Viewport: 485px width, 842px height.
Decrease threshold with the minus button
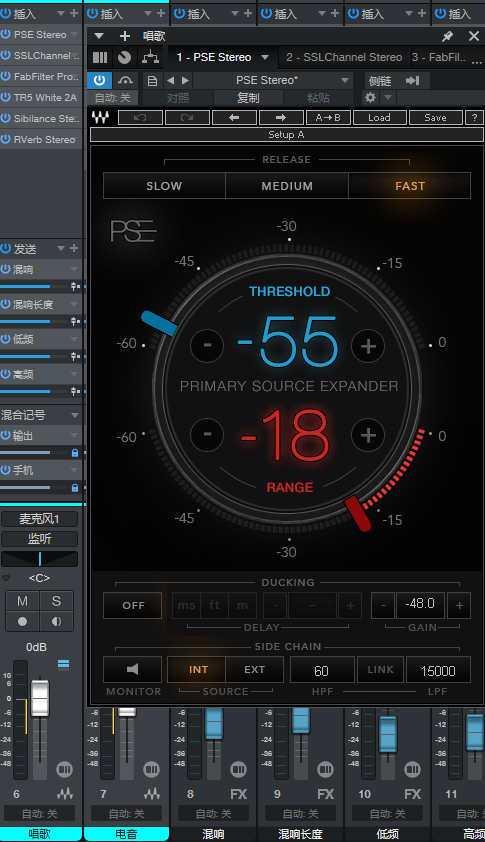(x=207, y=346)
